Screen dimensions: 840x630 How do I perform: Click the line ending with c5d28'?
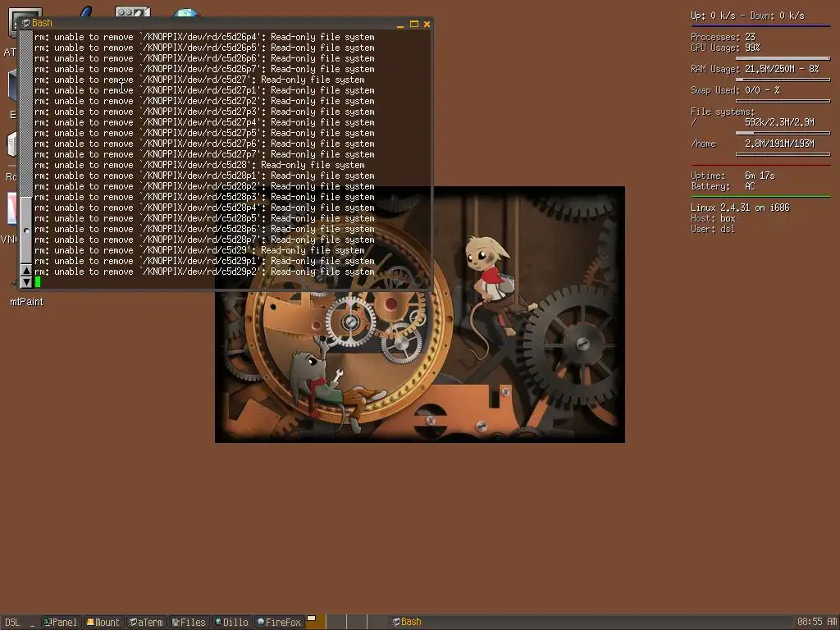[x=199, y=165]
